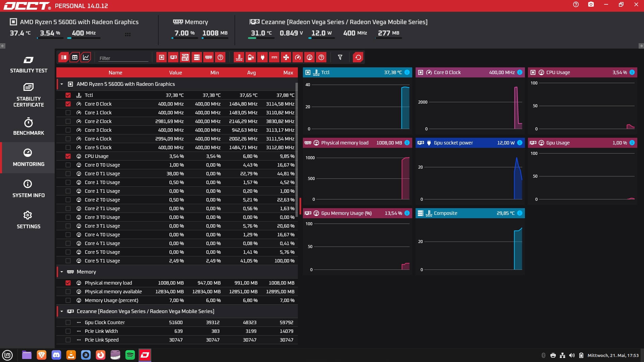
Task: Toggle CPU sensors filter icon
Action: click(x=162, y=57)
